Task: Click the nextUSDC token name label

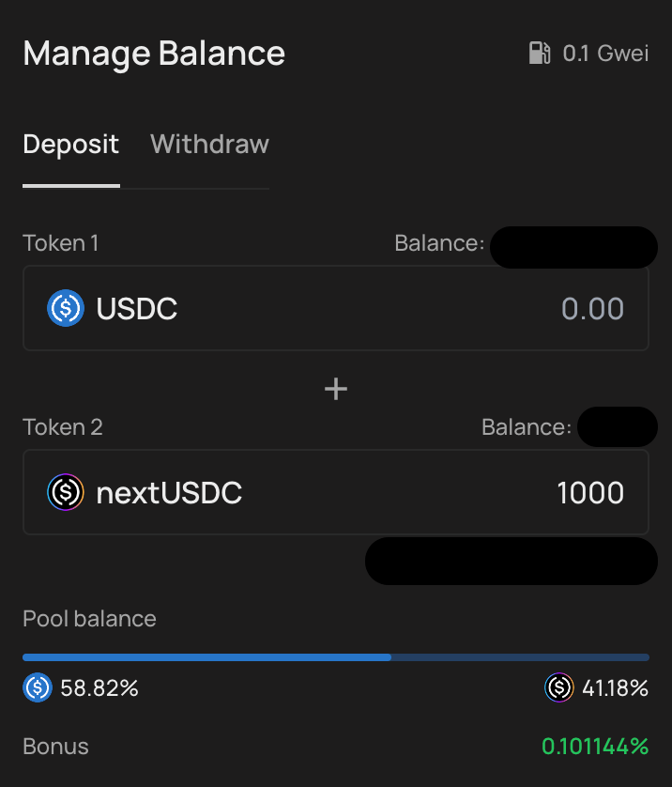Action: [169, 492]
